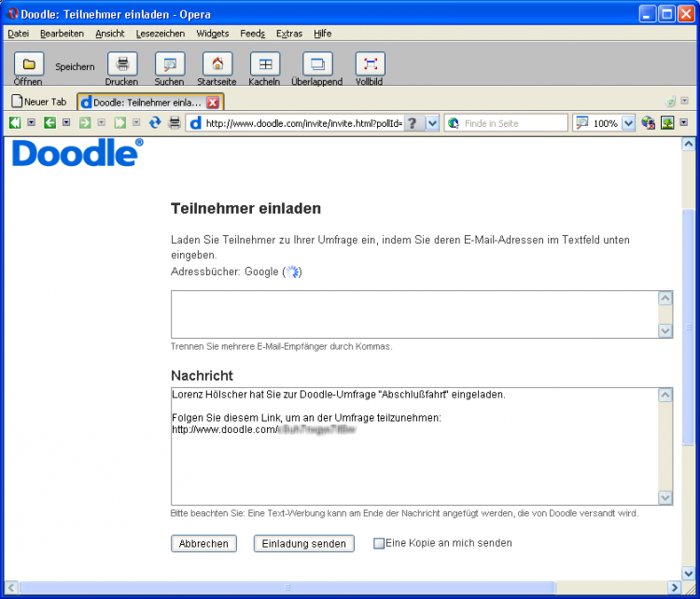
Task: Open the Lesezeichen menu
Action: [x=161, y=34]
